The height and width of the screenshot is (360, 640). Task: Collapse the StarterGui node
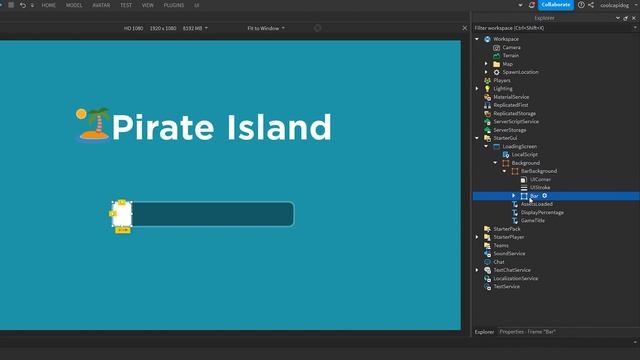(x=477, y=138)
